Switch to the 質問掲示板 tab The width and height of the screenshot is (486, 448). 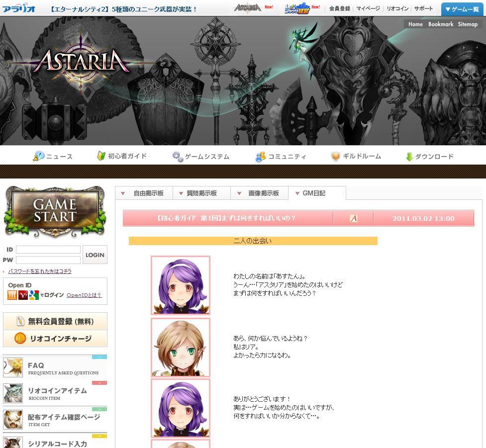(201, 193)
